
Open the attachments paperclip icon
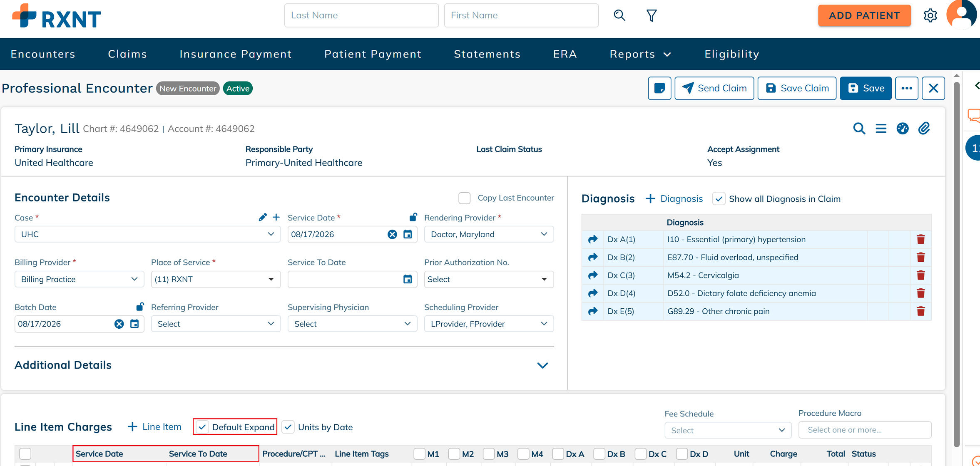click(x=924, y=129)
